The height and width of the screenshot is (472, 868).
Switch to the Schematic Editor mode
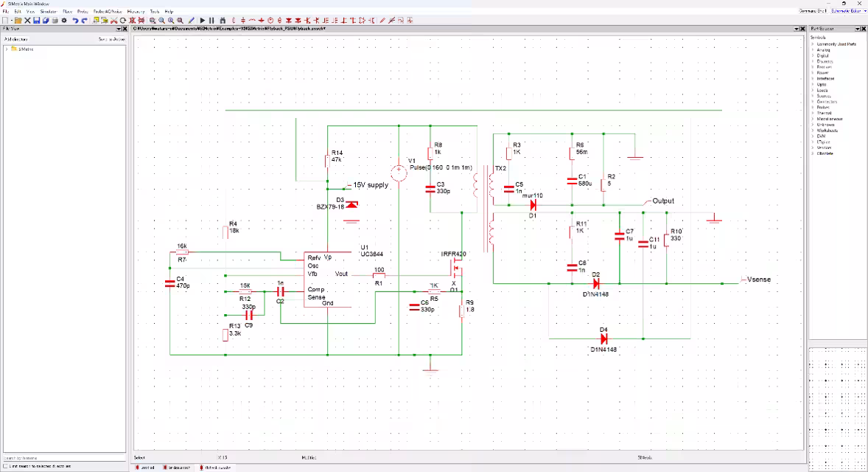pos(846,11)
